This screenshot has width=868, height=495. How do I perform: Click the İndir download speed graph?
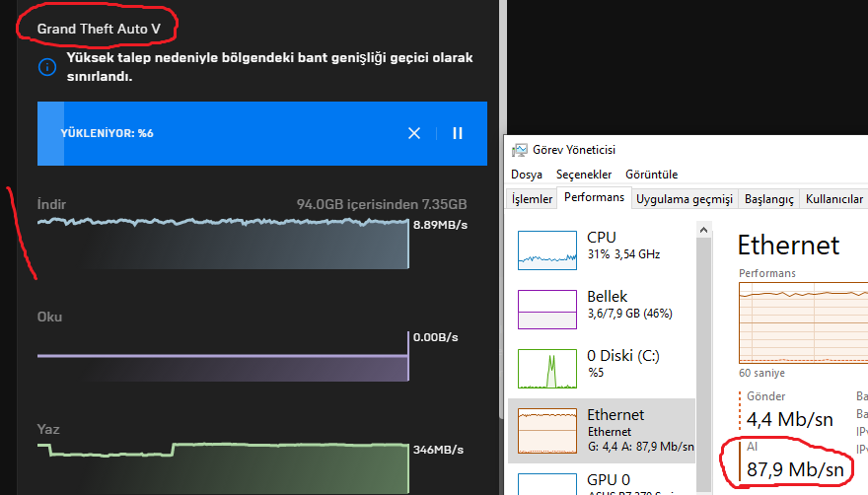[x=223, y=244]
